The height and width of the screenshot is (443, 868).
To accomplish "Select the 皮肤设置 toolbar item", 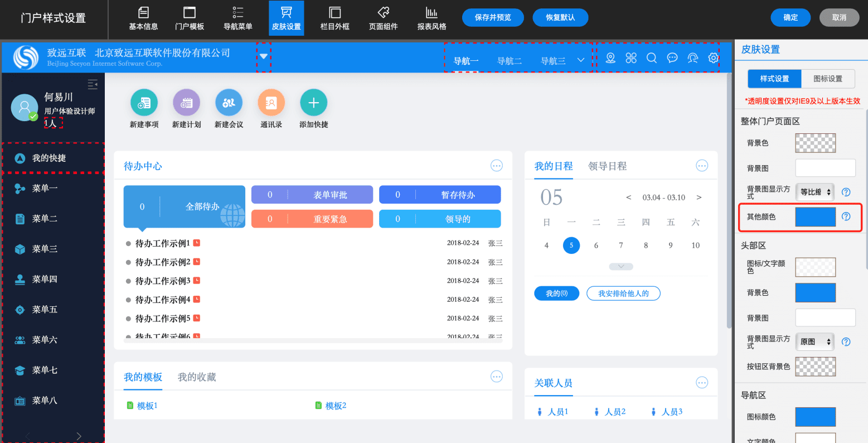I will coord(287,18).
